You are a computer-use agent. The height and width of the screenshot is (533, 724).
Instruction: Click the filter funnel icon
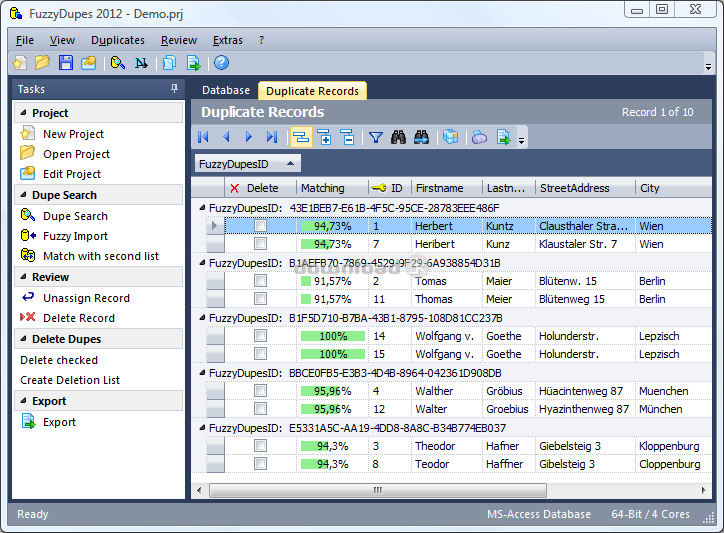(x=376, y=137)
